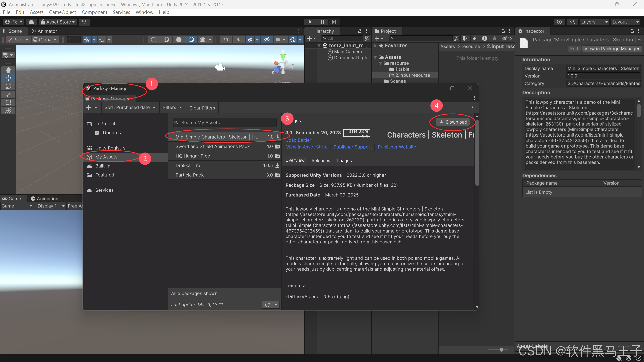Screen dimensions: 644x362
Task: Open the Filters dropdown
Action: (172, 108)
